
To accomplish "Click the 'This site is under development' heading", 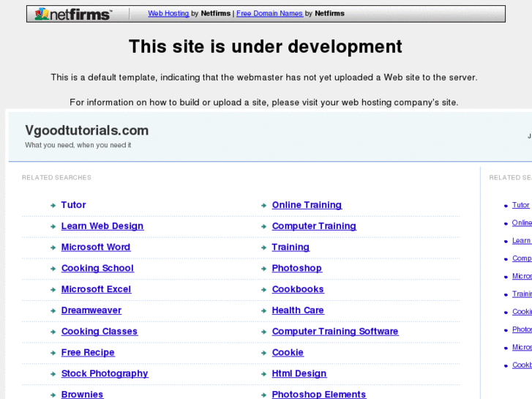I will coord(266,47).
